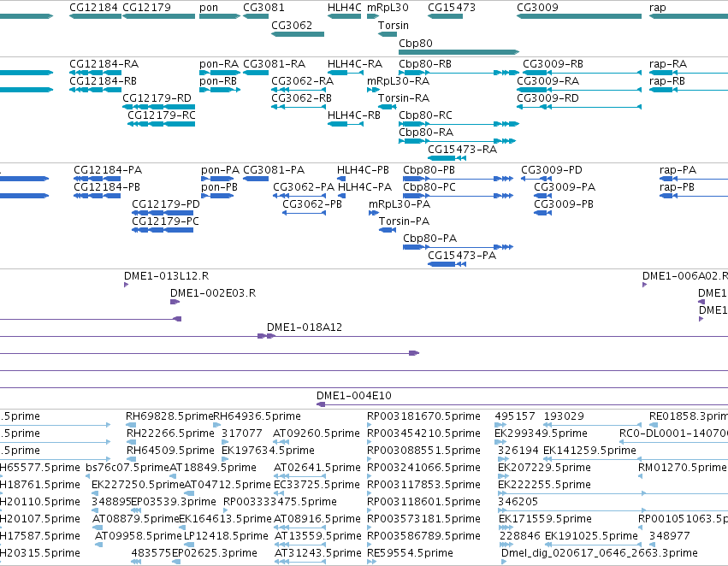
Task: Select transcript rap-RA
Action: [x=667, y=63]
